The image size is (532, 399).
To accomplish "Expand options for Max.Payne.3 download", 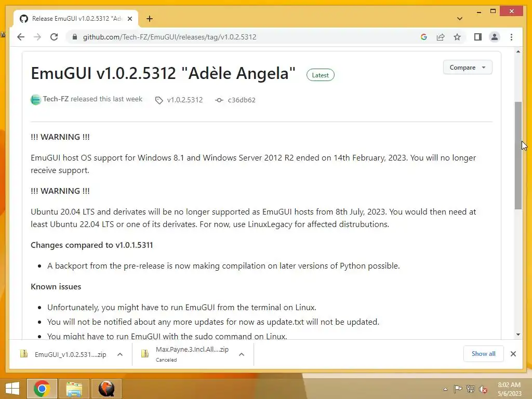I will tap(242, 354).
